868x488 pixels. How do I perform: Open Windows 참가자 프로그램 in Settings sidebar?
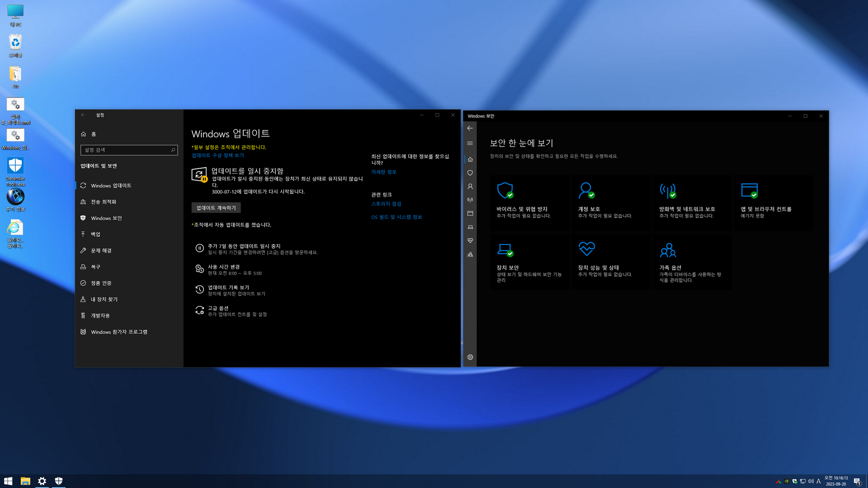tap(129, 332)
